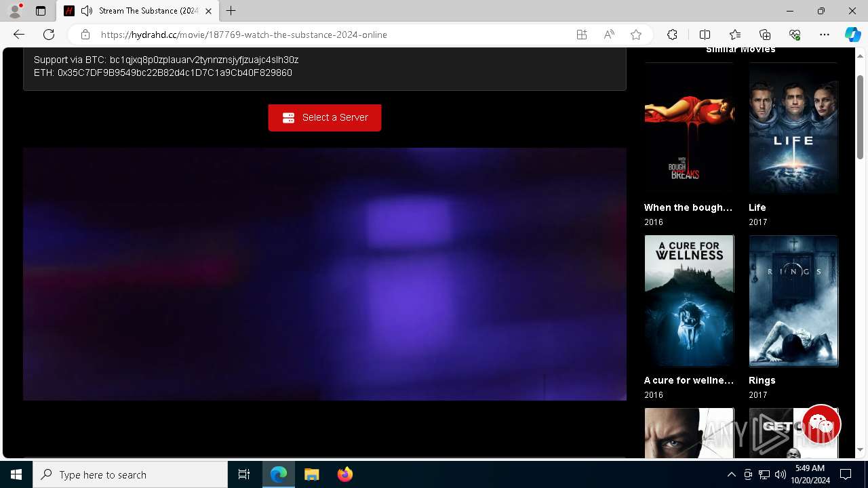Open the tab actions menu icon

point(41,11)
